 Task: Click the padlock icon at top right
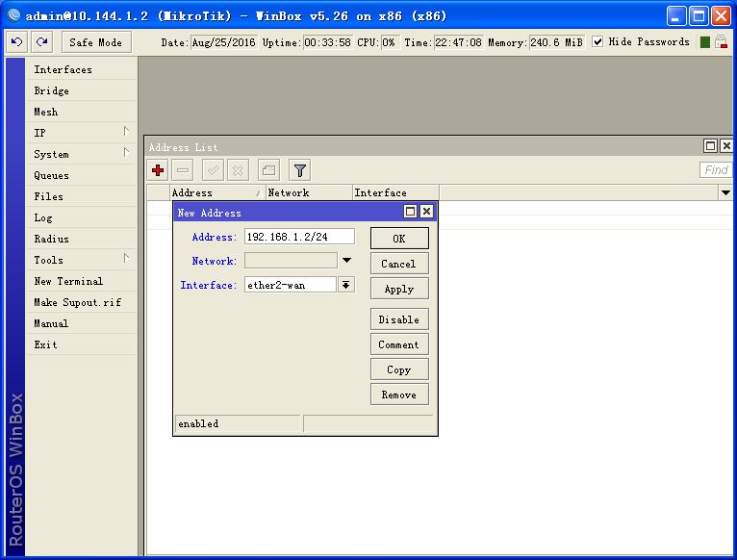[721, 41]
